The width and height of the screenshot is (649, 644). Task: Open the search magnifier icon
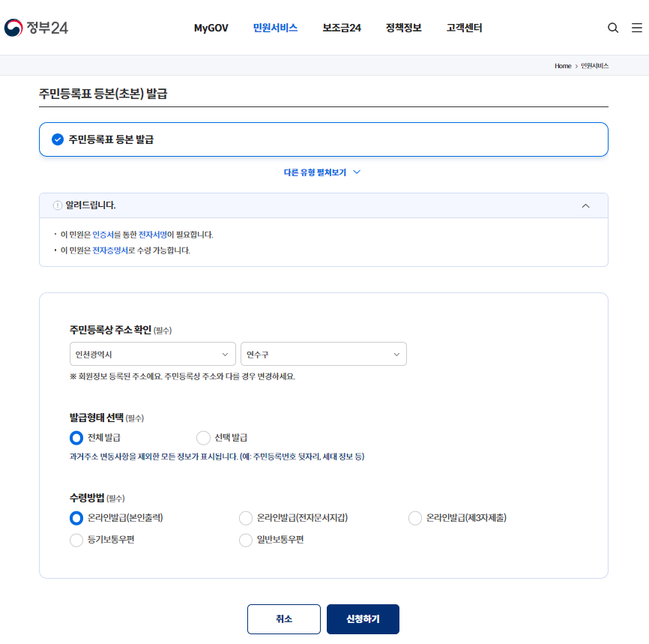point(613,28)
